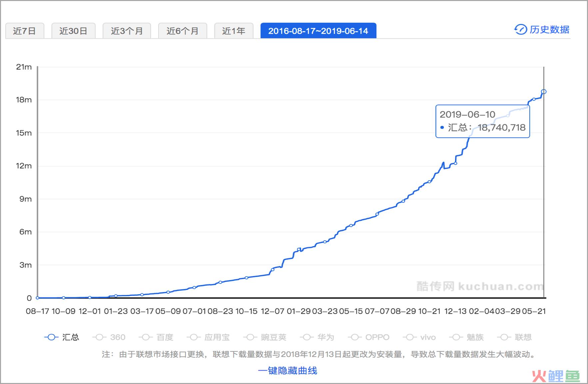Click the 注 note about 联想 data

pyautogui.click(x=319, y=354)
